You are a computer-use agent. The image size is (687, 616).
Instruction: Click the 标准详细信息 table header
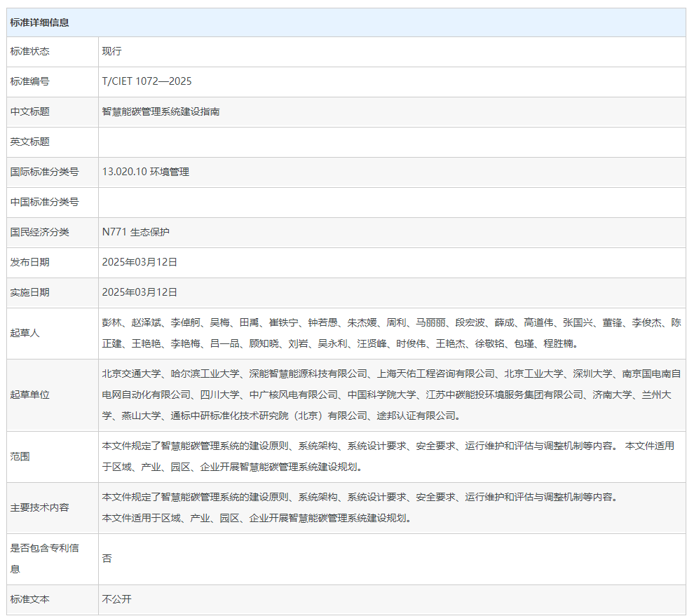point(39,22)
